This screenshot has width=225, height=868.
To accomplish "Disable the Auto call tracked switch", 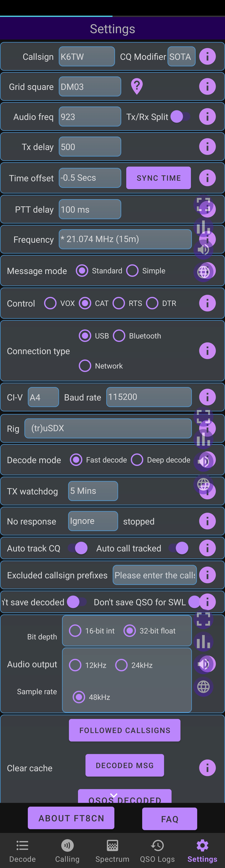I will [x=179, y=548].
